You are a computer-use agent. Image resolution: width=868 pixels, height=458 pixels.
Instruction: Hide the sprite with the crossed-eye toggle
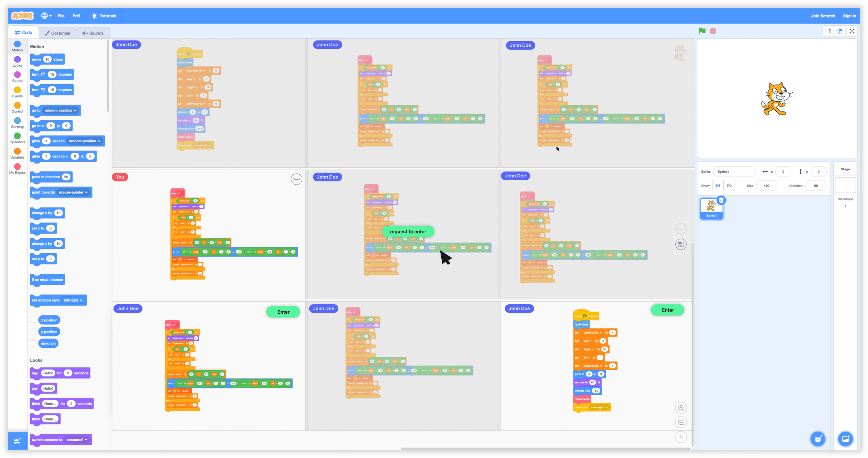click(729, 186)
